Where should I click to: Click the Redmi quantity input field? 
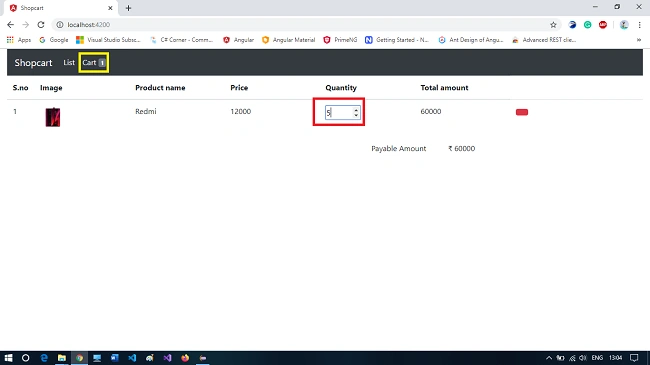coord(342,112)
